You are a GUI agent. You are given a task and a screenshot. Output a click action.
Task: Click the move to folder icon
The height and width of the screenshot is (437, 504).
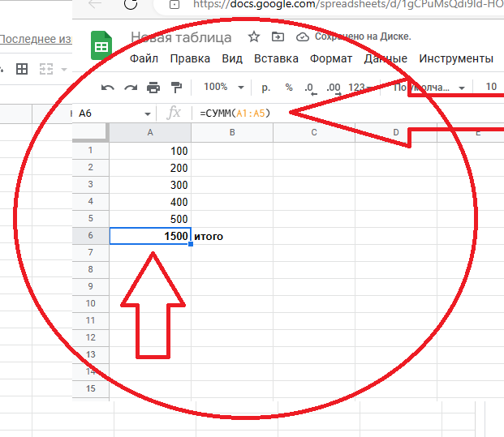coord(278,37)
